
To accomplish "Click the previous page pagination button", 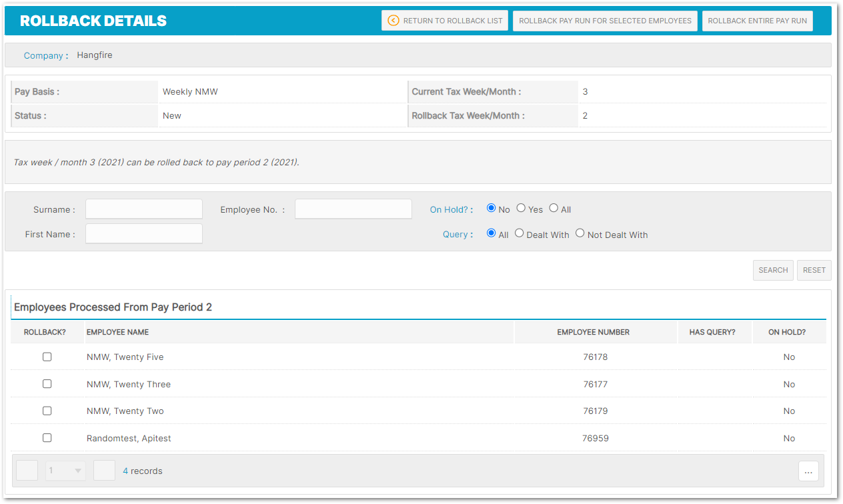I will coord(27,471).
